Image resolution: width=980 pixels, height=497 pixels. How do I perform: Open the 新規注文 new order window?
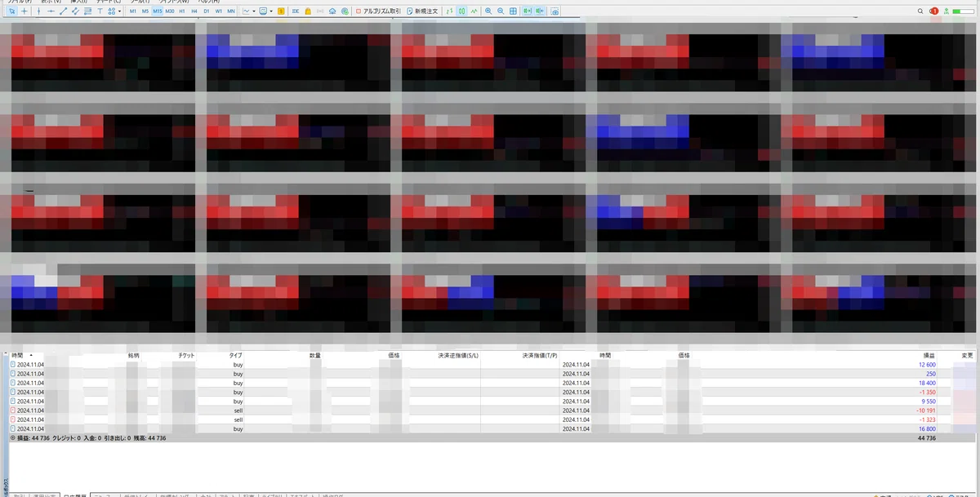coord(422,11)
